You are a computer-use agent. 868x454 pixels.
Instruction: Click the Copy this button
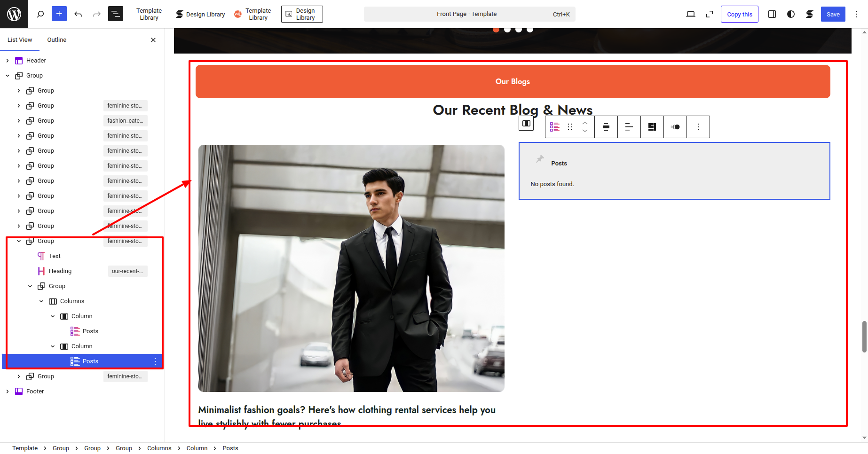tap(739, 14)
